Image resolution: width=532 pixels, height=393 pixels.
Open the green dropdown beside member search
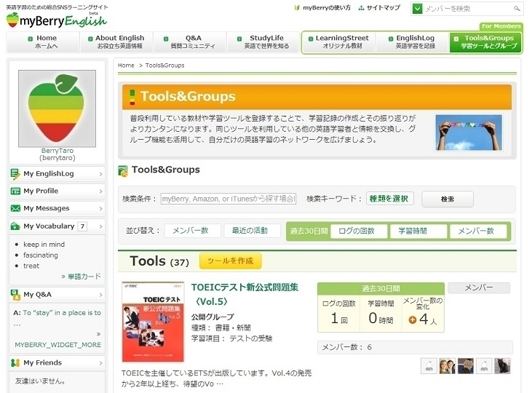tap(417, 9)
